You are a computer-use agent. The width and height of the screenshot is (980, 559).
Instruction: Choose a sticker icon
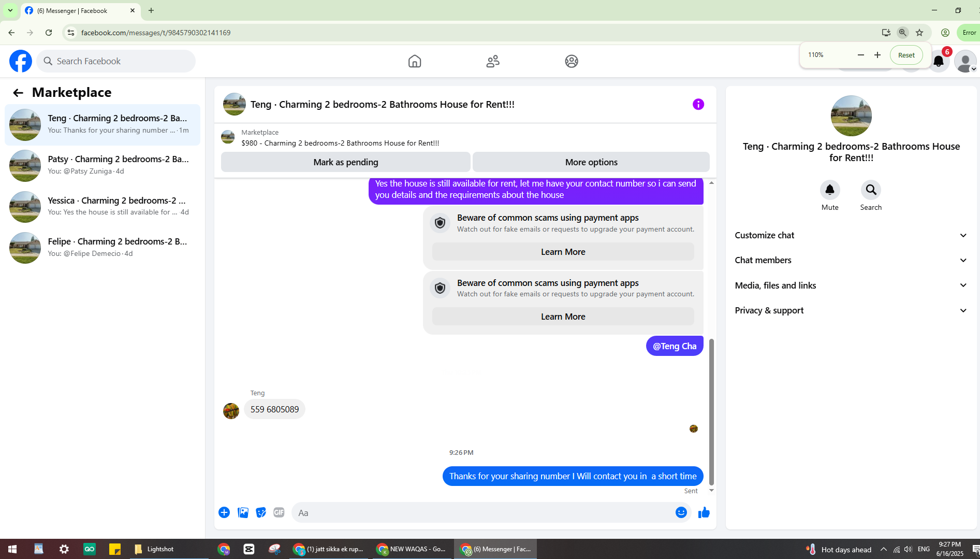pyautogui.click(x=261, y=512)
